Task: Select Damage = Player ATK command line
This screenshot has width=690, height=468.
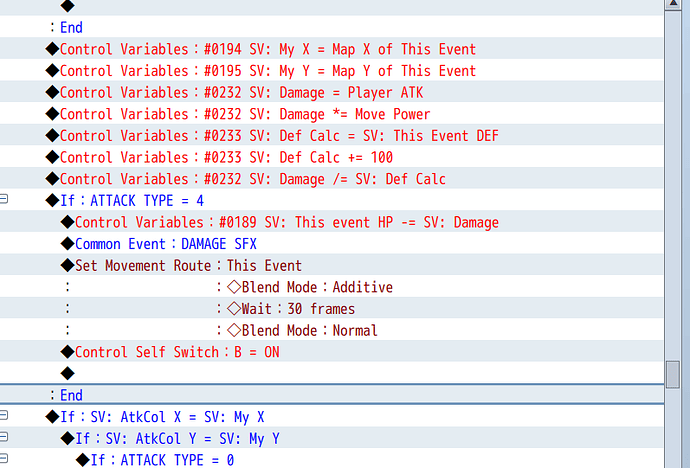Action: click(331, 92)
